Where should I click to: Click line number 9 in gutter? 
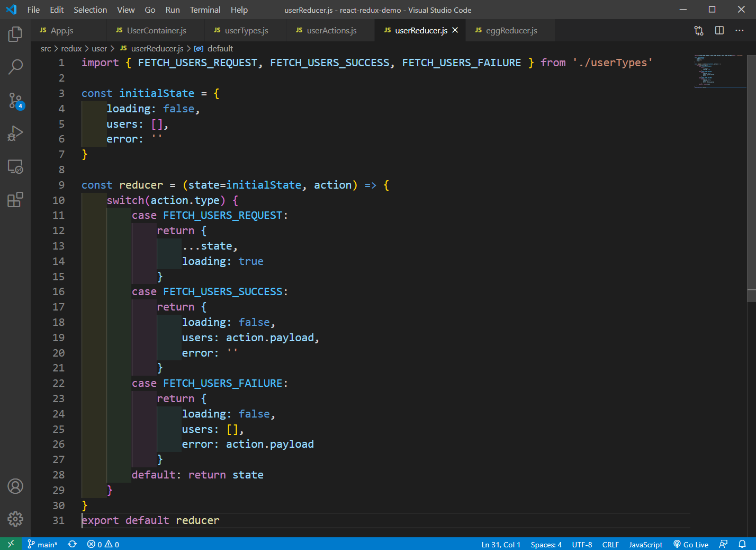pos(61,185)
